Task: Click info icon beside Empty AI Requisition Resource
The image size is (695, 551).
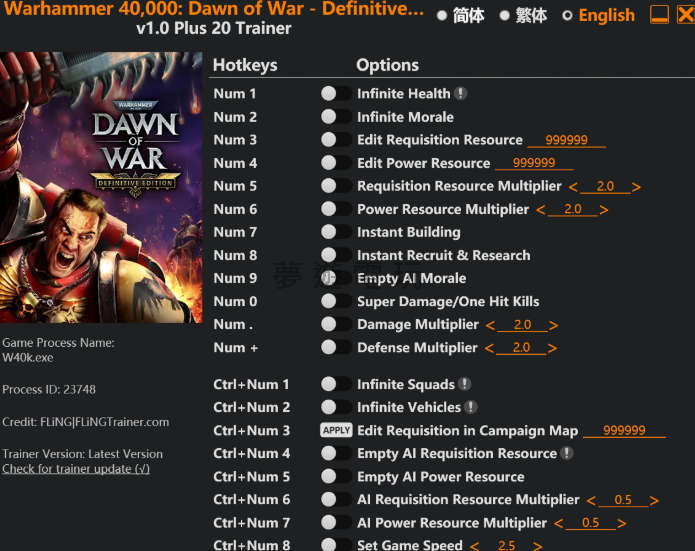Action: tap(567, 453)
